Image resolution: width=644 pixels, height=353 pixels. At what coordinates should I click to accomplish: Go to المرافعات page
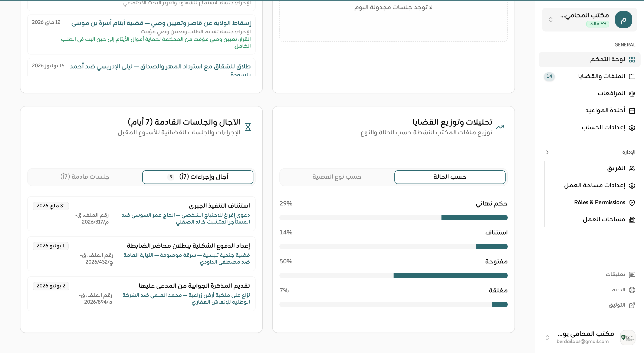[x=589, y=93]
